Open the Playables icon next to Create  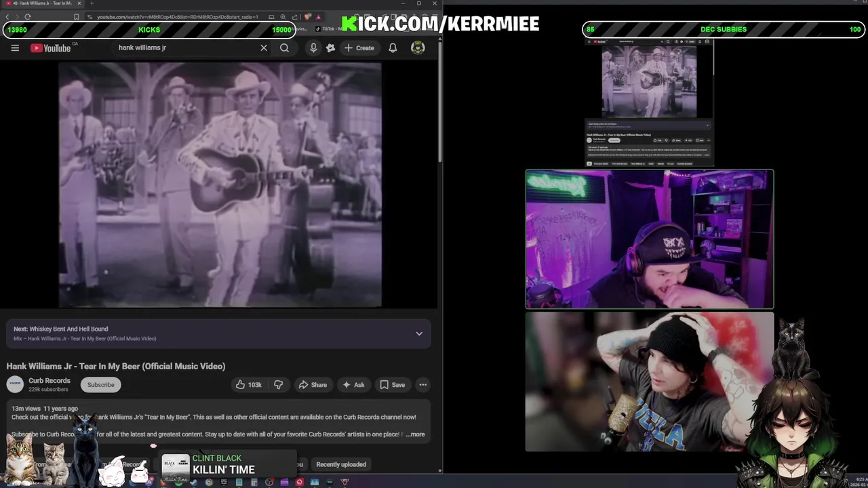(330, 48)
